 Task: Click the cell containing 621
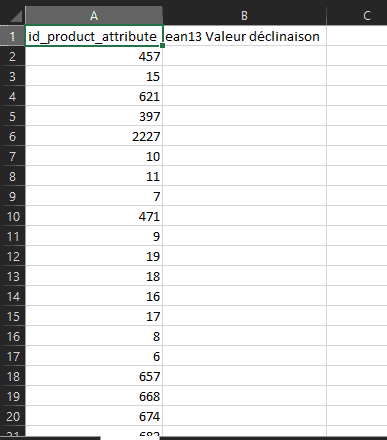(x=94, y=96)
